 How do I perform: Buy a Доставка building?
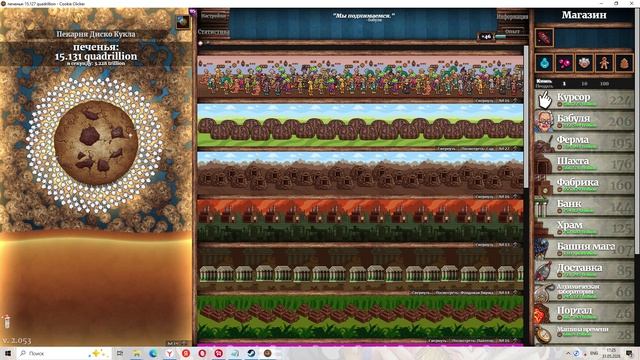click(x=584, y=270)
